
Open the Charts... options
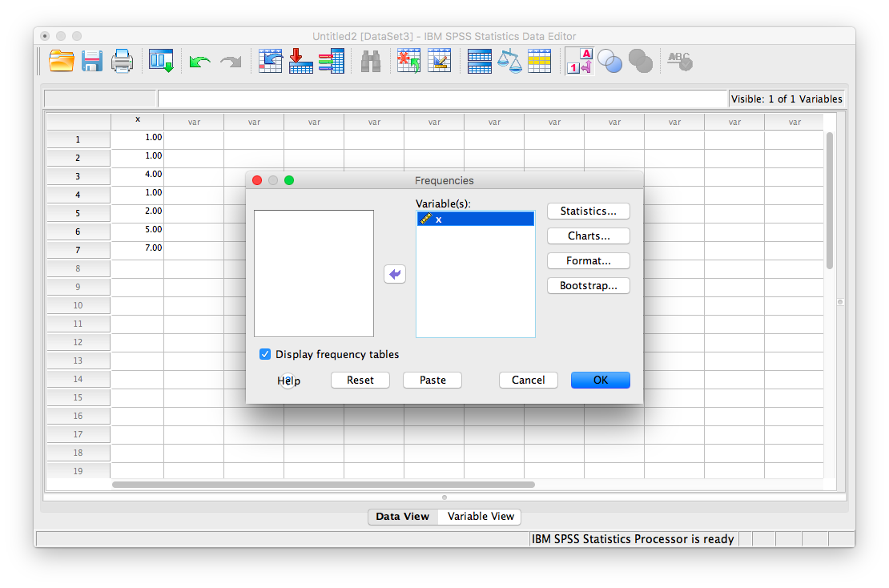(589, 236)
